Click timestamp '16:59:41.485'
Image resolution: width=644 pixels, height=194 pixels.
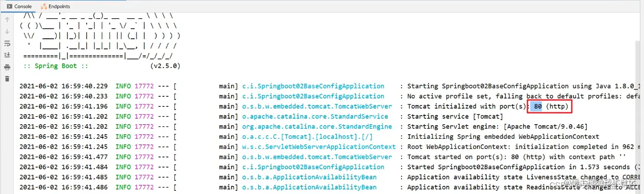[x=85, y=177]
